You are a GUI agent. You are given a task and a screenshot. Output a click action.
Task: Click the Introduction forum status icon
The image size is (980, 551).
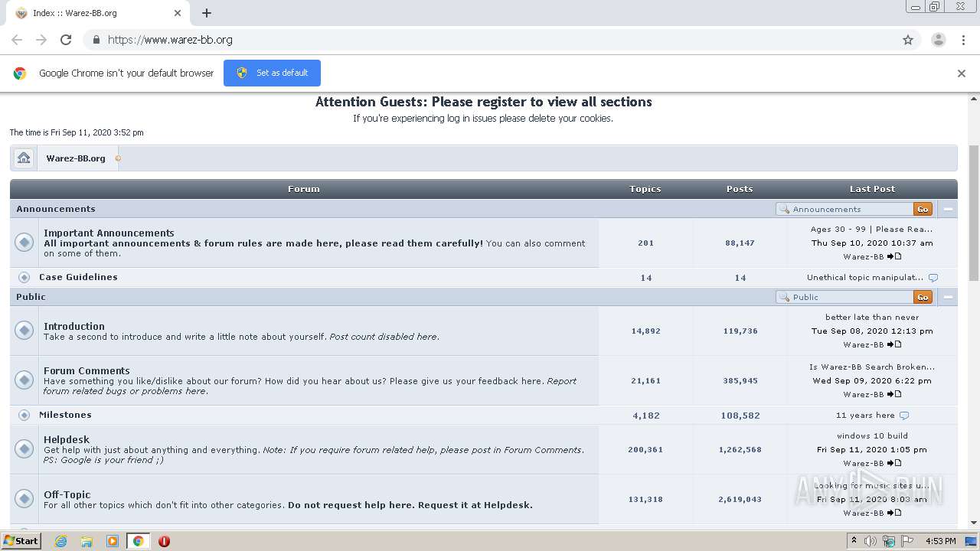click(x=24, y=331)
